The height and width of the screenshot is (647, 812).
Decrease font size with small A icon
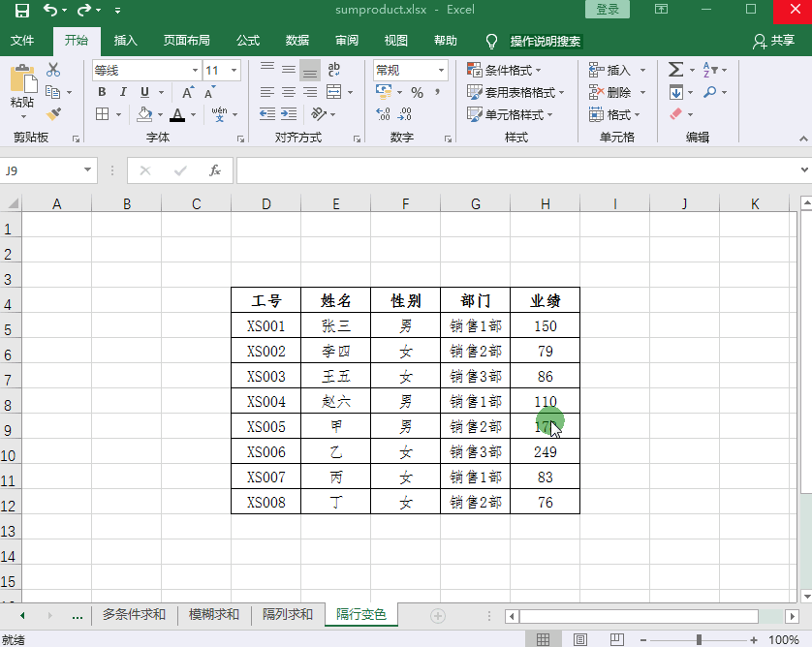point(209,92)
